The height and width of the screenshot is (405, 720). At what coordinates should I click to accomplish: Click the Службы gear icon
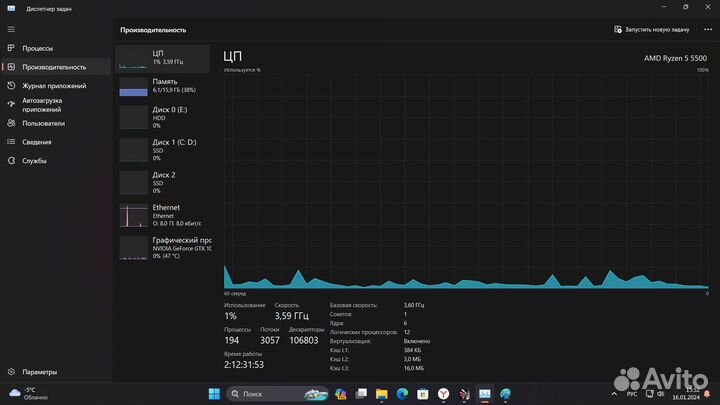click(11, 161)
